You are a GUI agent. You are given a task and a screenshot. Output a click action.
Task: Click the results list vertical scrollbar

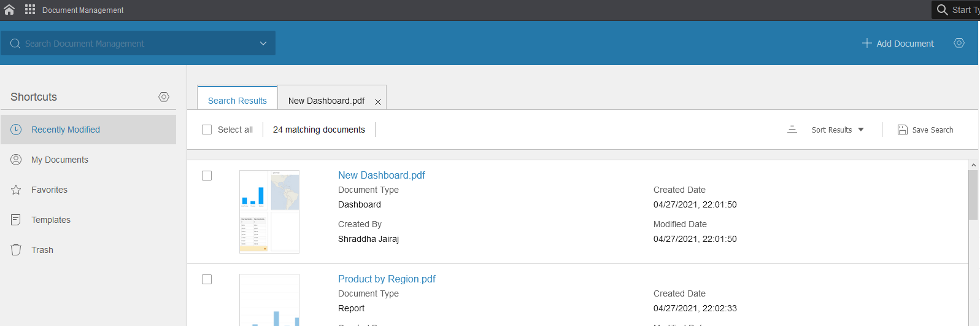pyautogui.click(x=973, y=195)
